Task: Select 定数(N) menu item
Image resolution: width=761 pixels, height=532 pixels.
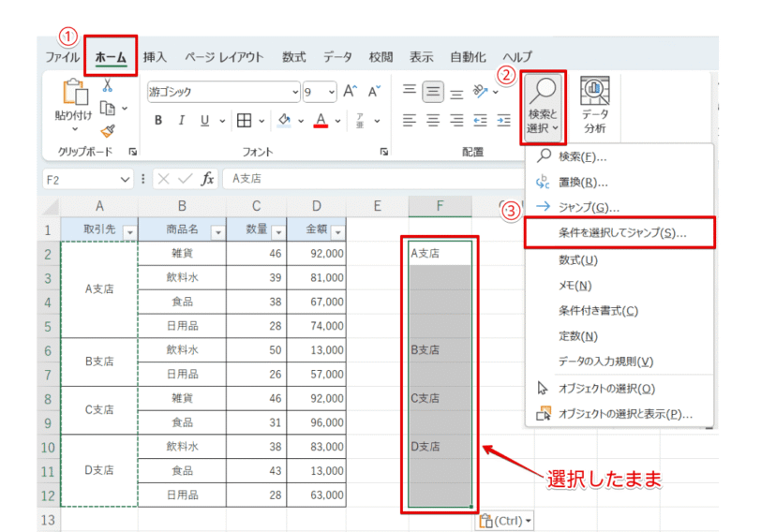Action: pyautogui.click(x=619, y=336)
